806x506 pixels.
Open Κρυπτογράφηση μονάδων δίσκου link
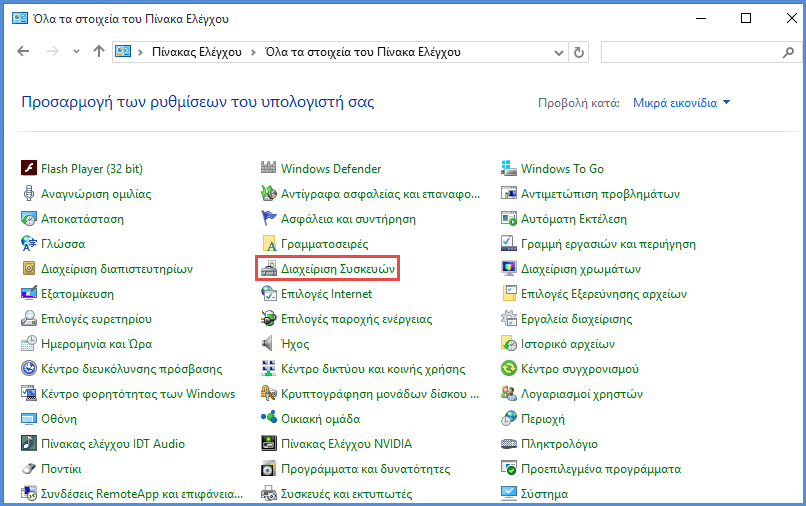click(380, 393)
